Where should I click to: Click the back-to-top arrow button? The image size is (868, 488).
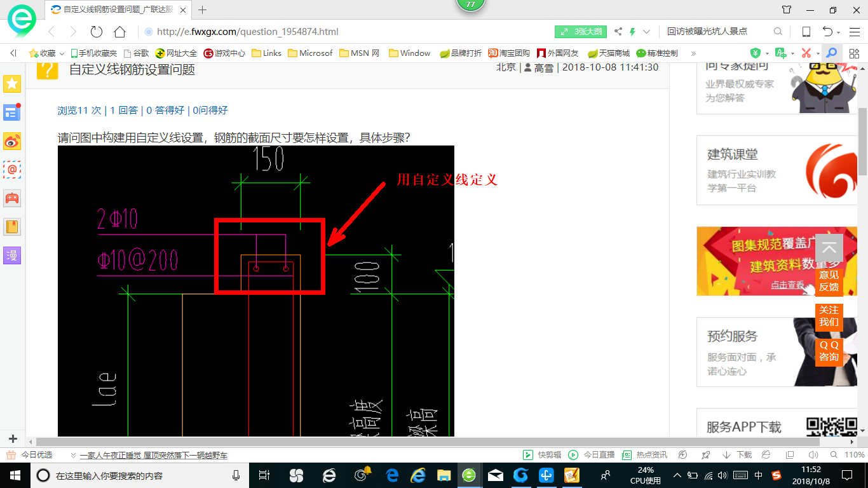829,248
